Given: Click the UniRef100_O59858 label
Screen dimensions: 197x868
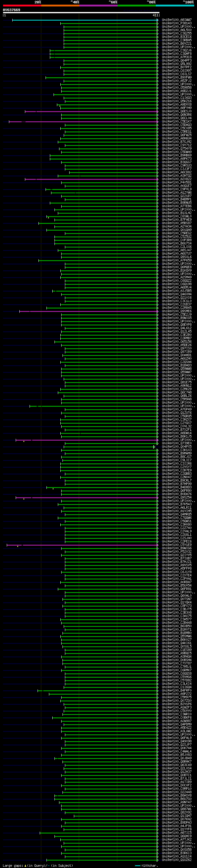Looking at the screenshot, I should pyautogui.click(x=177, y=88).
